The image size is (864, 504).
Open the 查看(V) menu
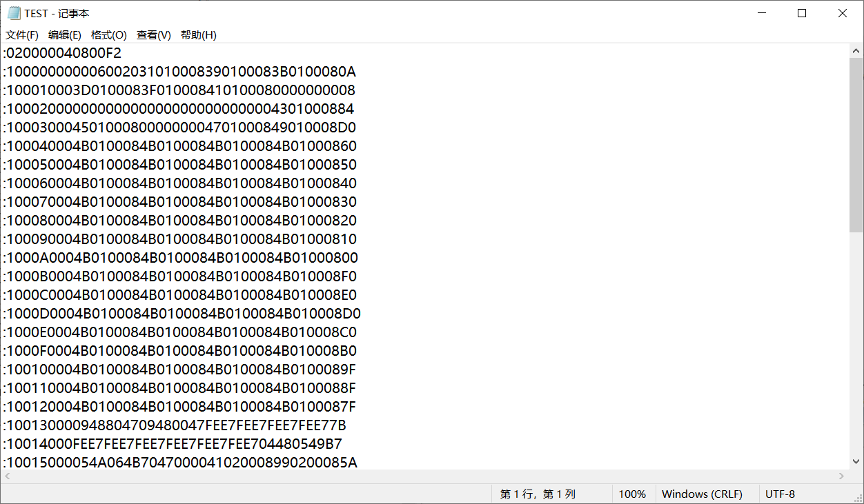154,34
